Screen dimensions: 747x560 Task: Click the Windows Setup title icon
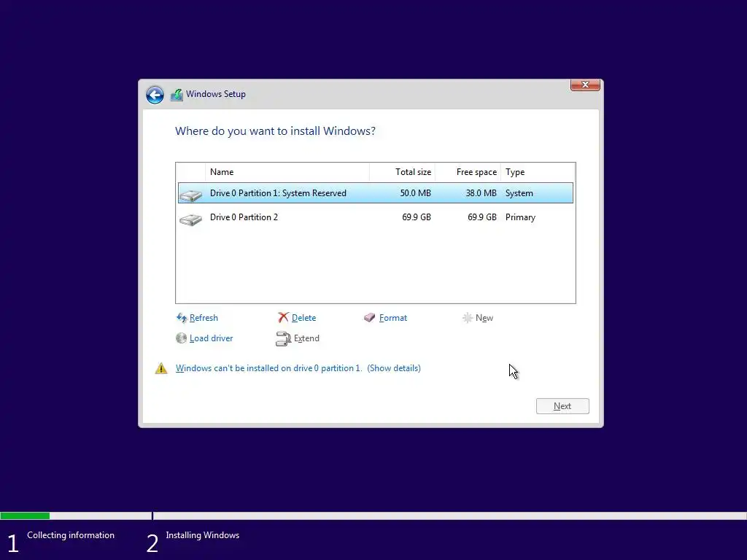click(177, 95)
